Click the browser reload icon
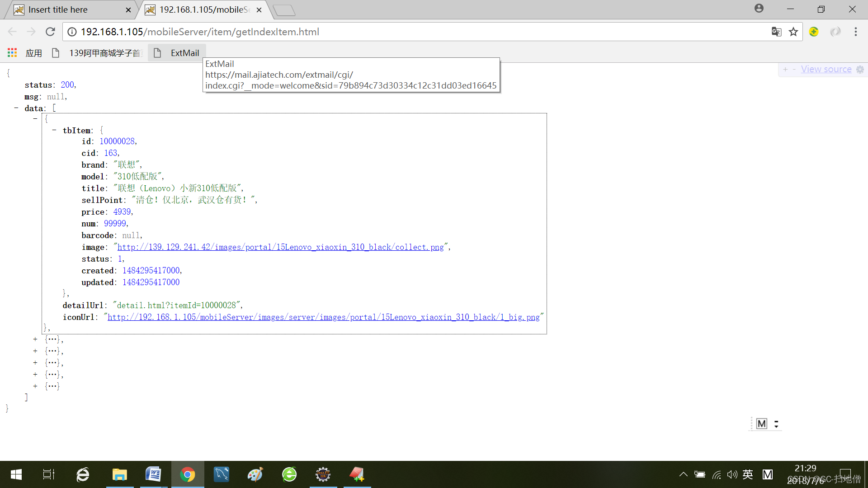868x488 pixels. tap(50, 32)
